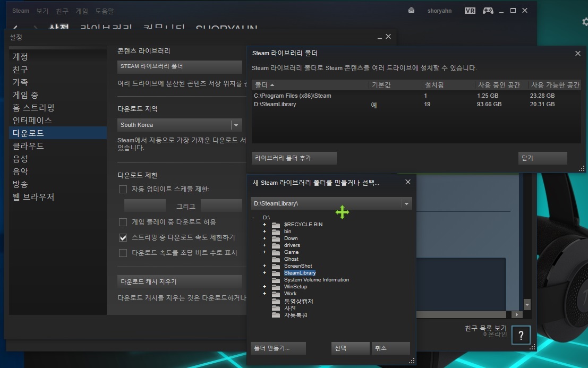Open the 게임 menu in the menu bar
Screen dimensions: 588x368
click(82, 11)
